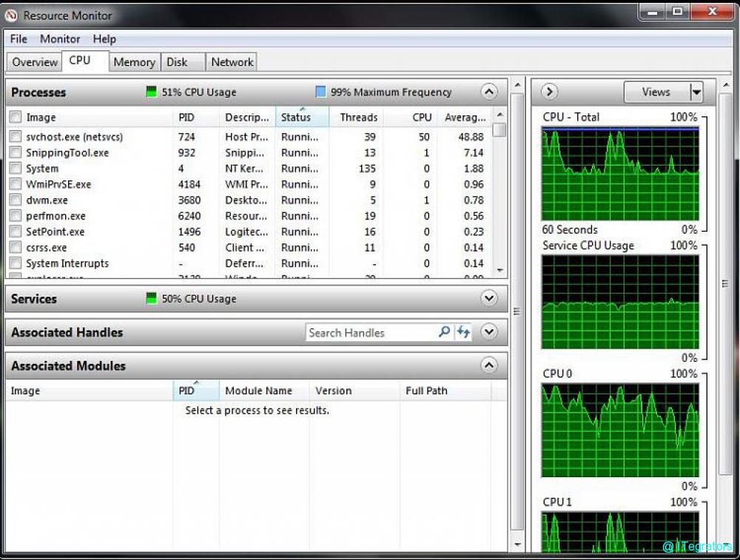Sort processes by the Threads column header
The height and width of the screenshot is (560, 740).
click(357, 117)
